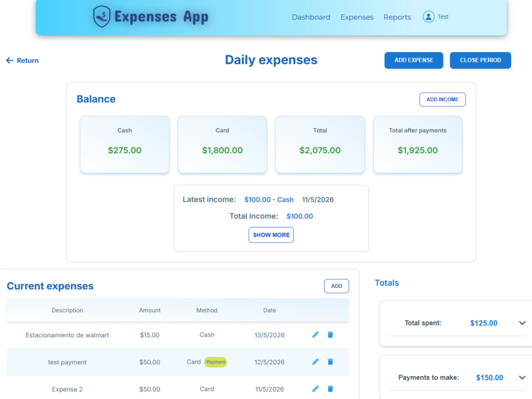This screenshot has height=399, width=532.
Task: Delete the test payment expense
Action: pos(330,362)
